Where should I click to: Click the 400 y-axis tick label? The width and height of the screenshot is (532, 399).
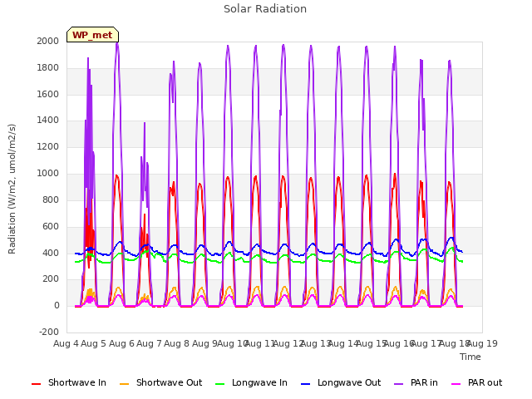click(x=51, y=253)
